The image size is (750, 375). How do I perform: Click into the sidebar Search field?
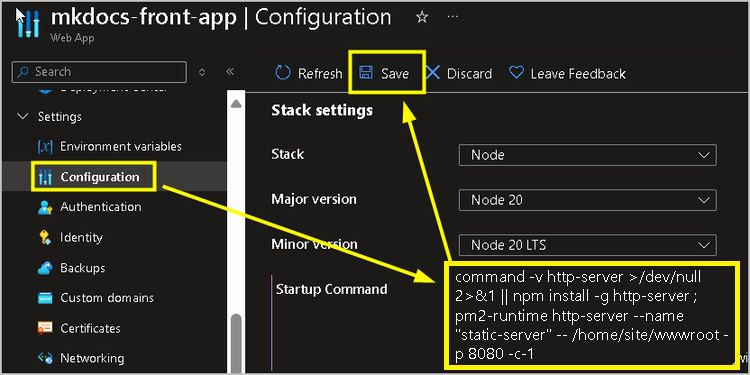pyautogui.click(x=99, y=72)
